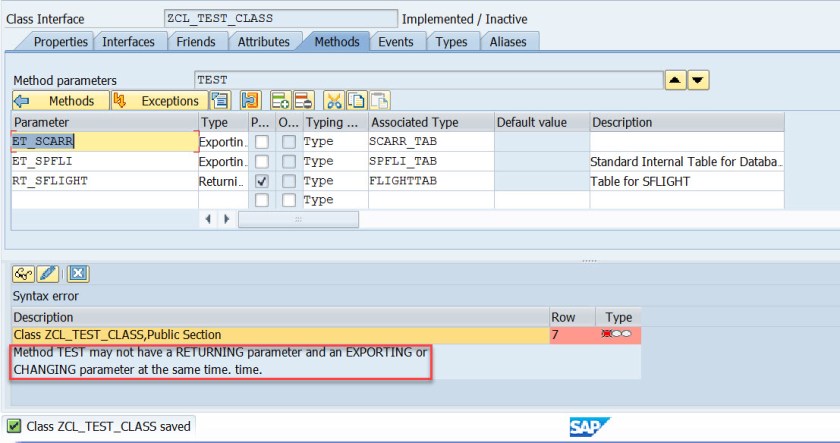This screenshot has width=840, height=443.
Task: Click the orange save-layout toolbar icon
Action: [250, 101]
